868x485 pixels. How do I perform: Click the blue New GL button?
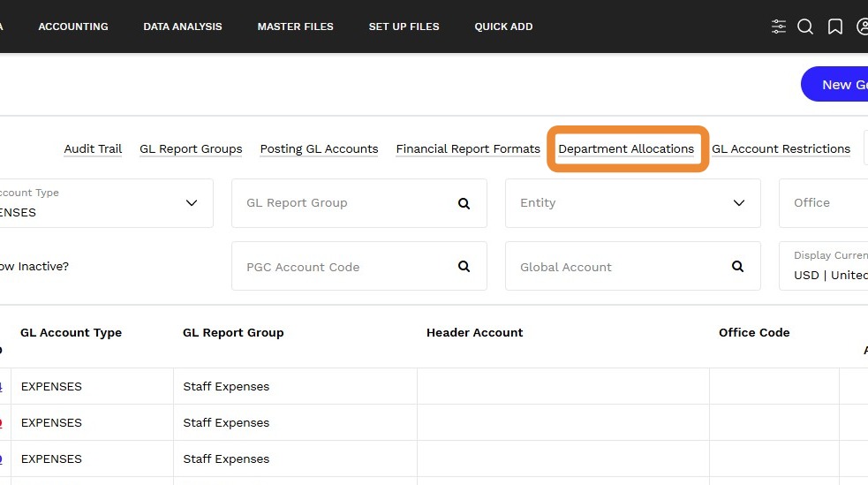[x=834, y=84]
